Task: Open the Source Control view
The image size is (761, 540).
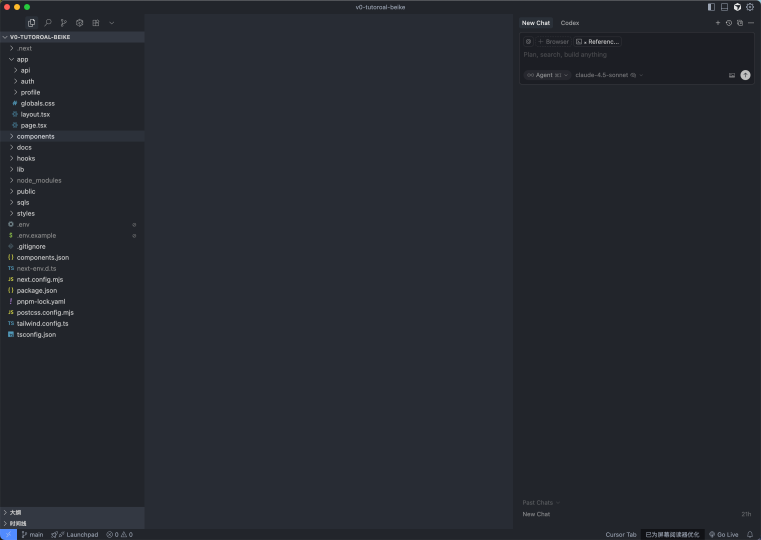Action: pyautogui.click(x=64, y=22)
